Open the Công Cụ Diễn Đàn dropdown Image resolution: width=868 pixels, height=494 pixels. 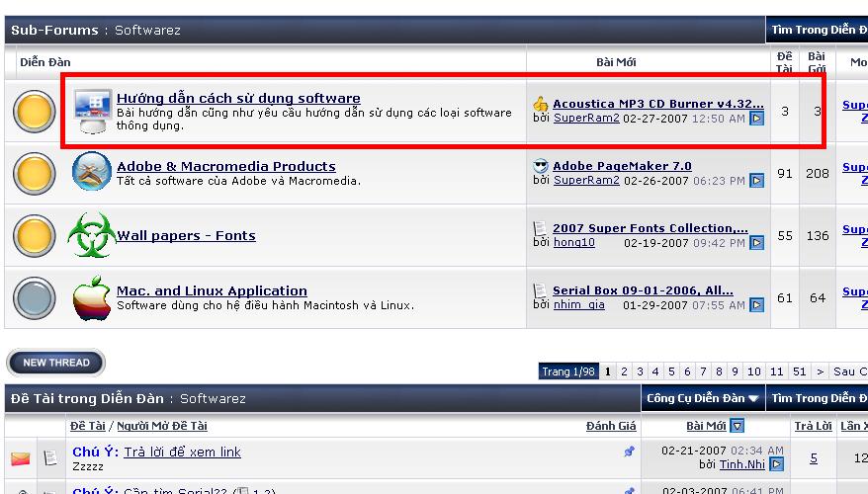[x=703, y=398]
